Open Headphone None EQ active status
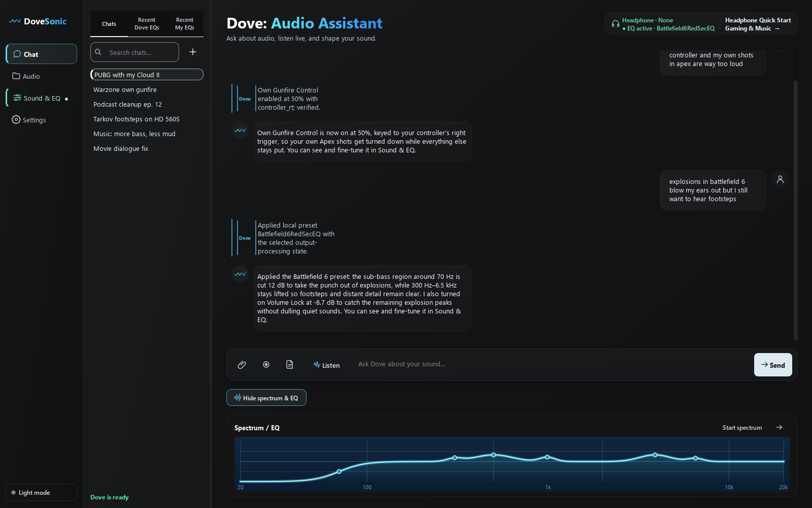The height and width of the screenshot is (508, 812). [x=663, y=24]
